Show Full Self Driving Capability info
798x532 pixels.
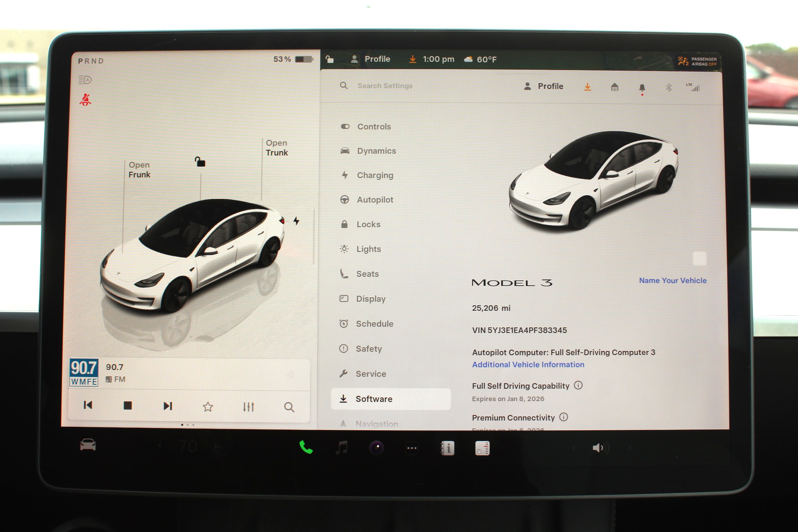coord(578,385)
